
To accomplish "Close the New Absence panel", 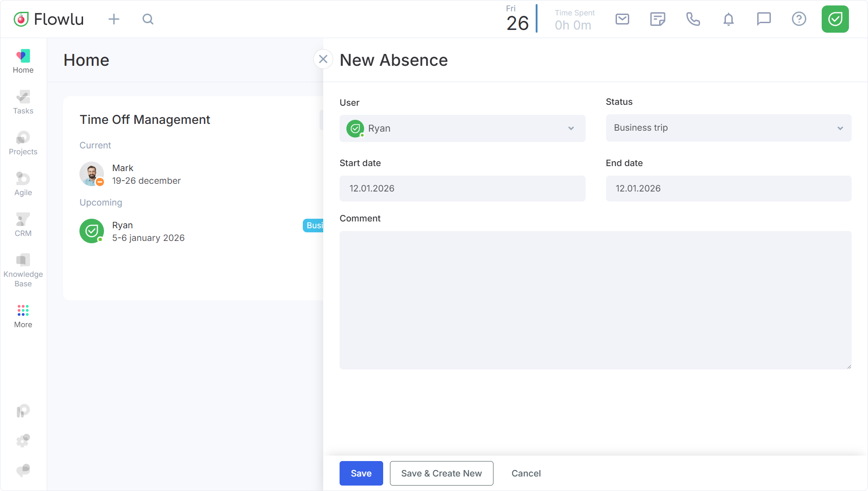I will [323, 59].
